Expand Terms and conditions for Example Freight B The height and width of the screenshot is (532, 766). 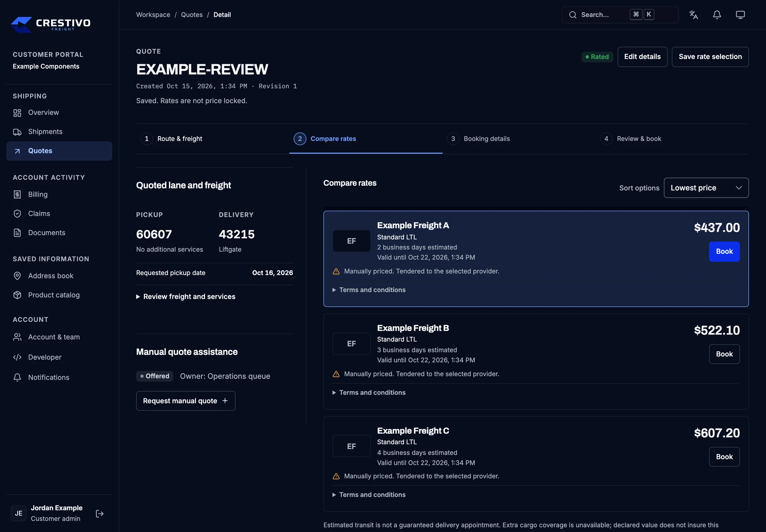[x=369, y=393]
